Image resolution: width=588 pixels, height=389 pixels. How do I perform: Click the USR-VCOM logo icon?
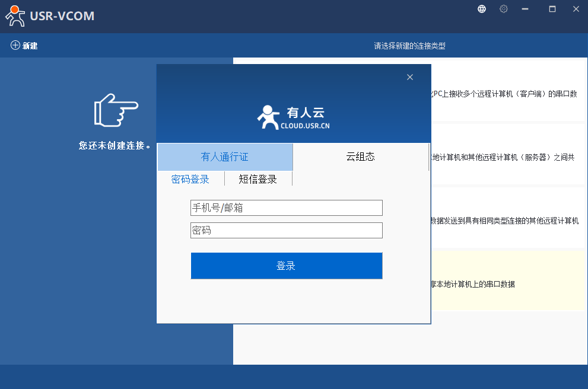click(15, 16)
